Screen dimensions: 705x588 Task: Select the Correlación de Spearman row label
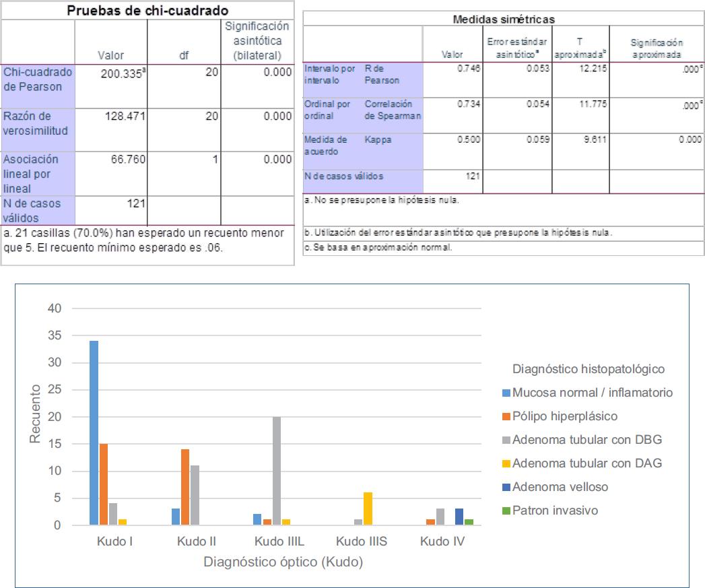click(393, 110)
